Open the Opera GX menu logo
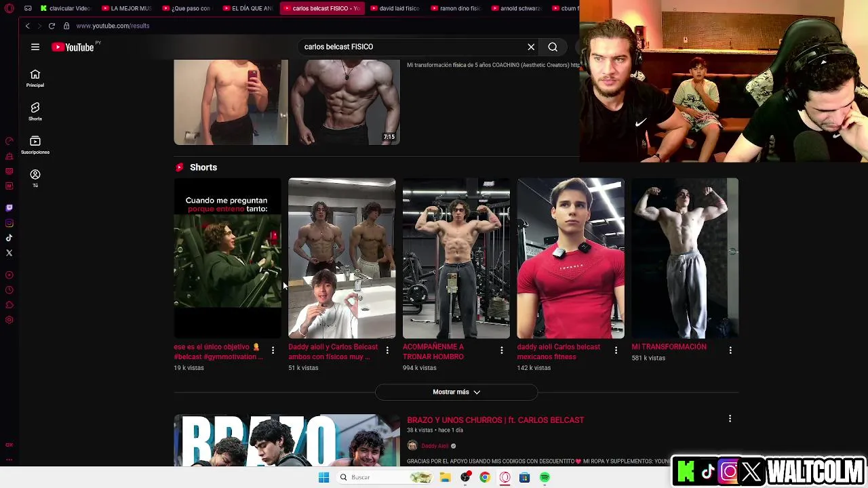This screenshot has height=488, width=868. tap(9, 8)
